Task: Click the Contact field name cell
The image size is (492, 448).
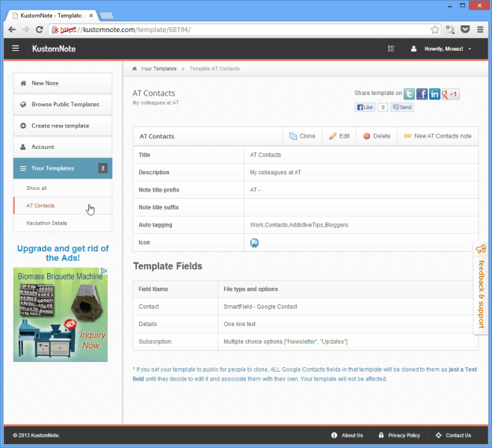Action: 175,307
